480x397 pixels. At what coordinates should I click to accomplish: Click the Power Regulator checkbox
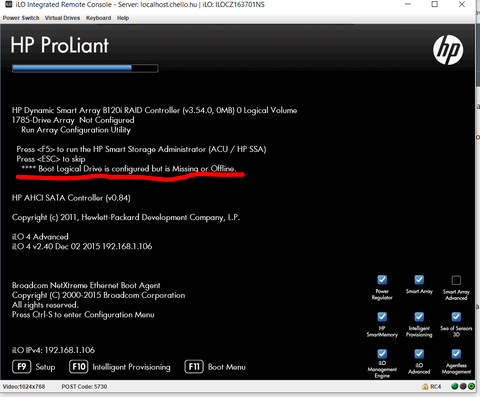pos(382,280)
